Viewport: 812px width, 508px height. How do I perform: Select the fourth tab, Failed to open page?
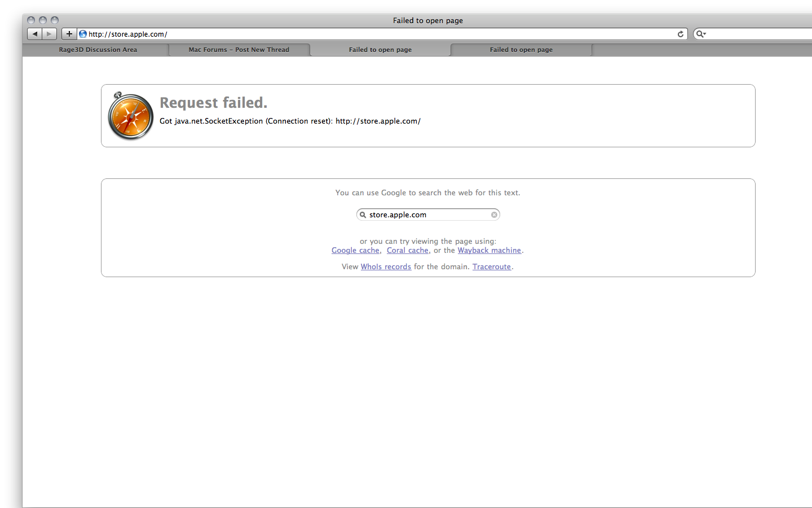click(x=521, y=50)
